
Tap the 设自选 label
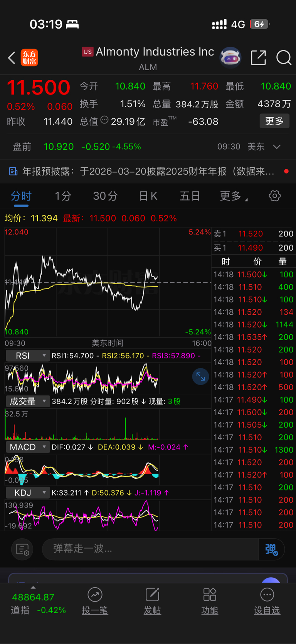coord(267,610)
